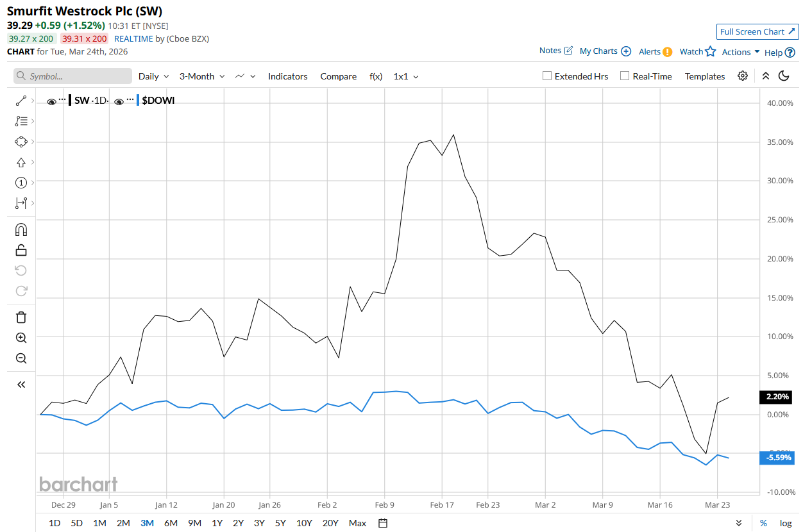Expand bottom double-chevron options

pyautogui.click(x=739, y=523)
